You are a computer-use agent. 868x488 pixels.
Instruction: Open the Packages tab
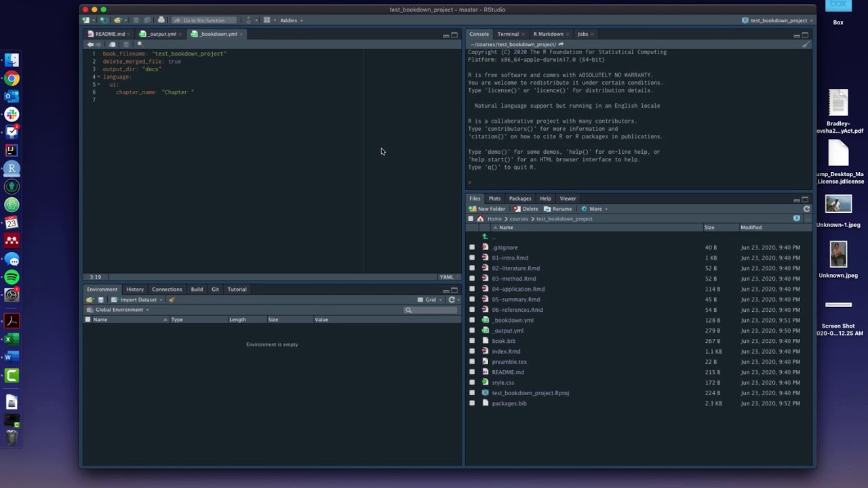[520, 199]
